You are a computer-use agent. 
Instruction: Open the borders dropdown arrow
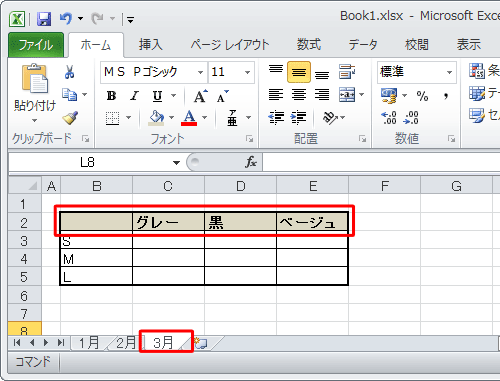[x=128, y=118]
